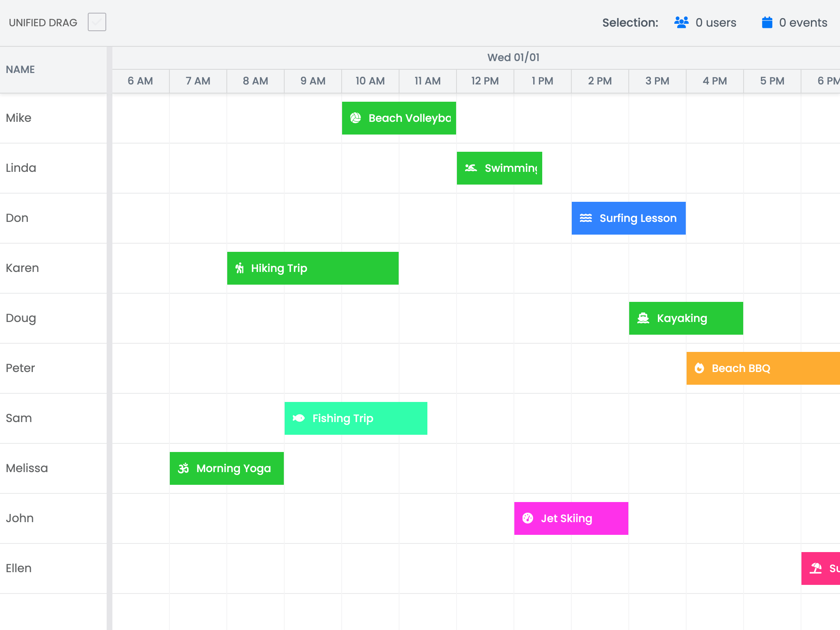Select the Swimming event label
The height and width of the screenshot is (630, 840).
[511, 168]
